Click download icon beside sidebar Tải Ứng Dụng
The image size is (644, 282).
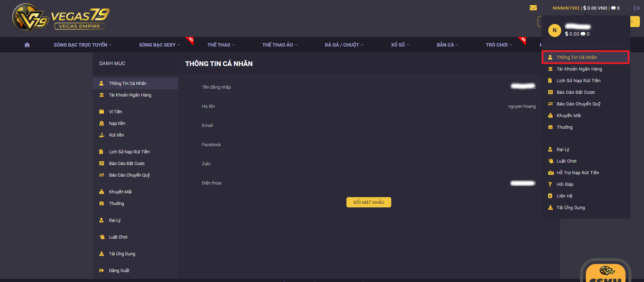click(102, 254)
